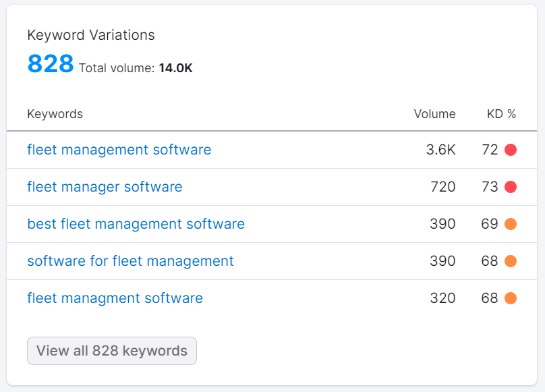The height and width of the screenshot is (392, 545).
Task: Click the Volume column header
Action: coord(434,114)
